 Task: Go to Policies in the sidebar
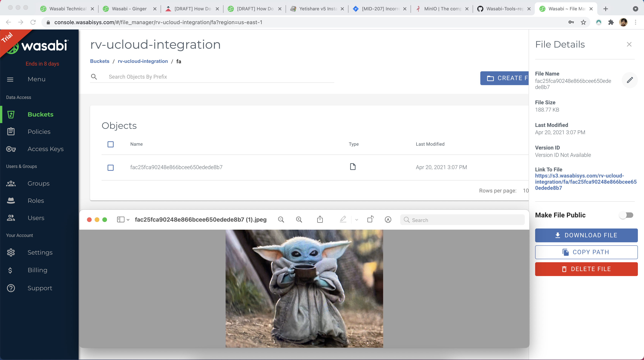point(39,132)
